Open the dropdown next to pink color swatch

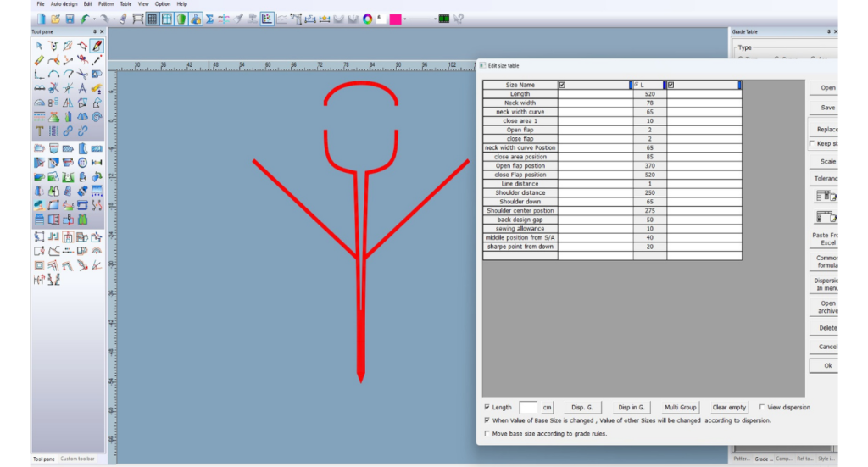pos(404,19)
